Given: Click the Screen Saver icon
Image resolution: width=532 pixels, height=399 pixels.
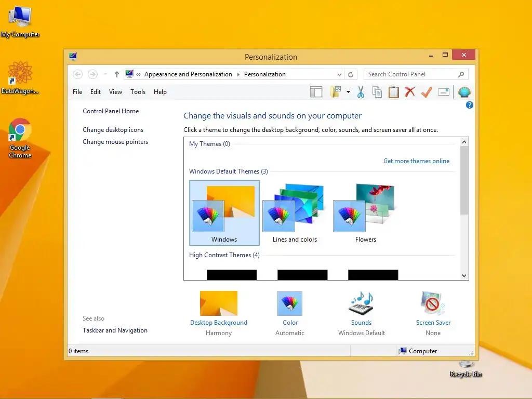Looking at the screenshot, I should click(433, 303).
